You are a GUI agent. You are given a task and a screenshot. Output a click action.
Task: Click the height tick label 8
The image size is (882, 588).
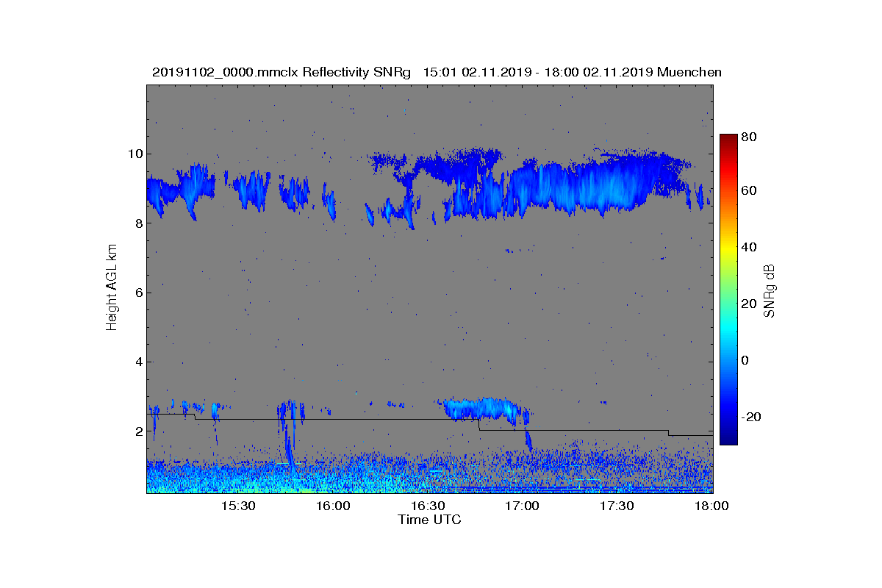[x=138, y=223]
